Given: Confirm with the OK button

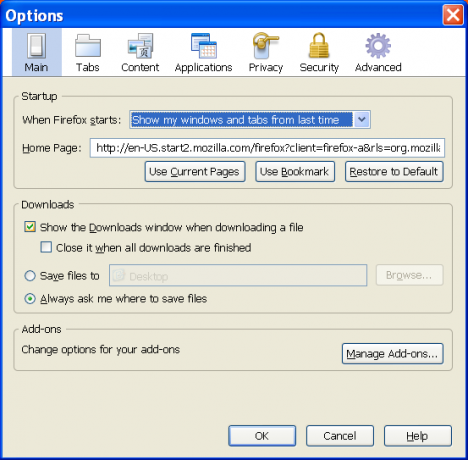Looking at the screenshot, I should pos(262,436).
